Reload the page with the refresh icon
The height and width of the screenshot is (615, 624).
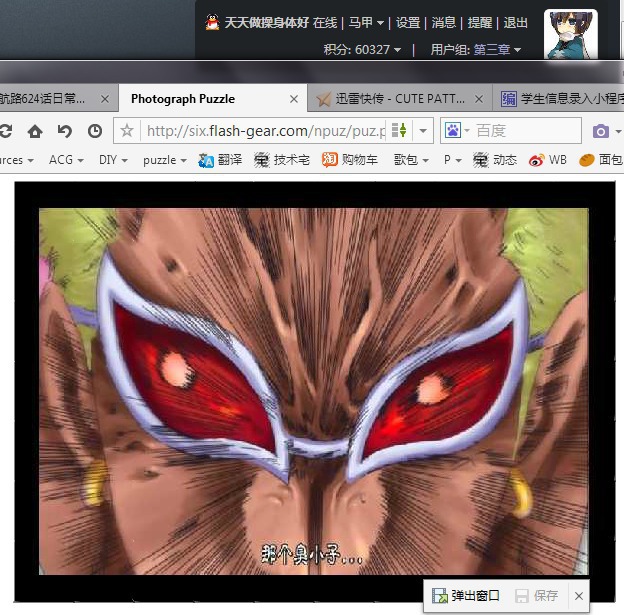[x=5, y=131]
